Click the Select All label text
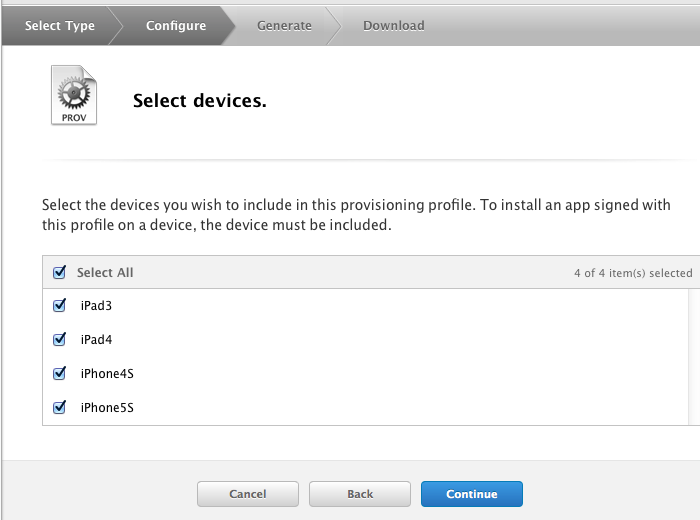The height and width of the screenshot is (520, 700). pyautogui.click(x=105, y=272)
